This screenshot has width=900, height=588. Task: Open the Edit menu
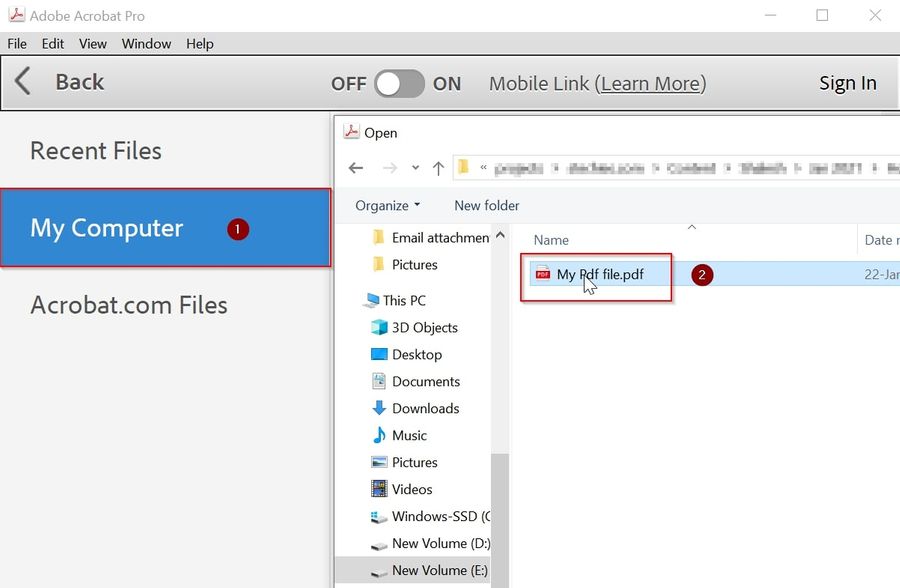(x=52, y=44)
